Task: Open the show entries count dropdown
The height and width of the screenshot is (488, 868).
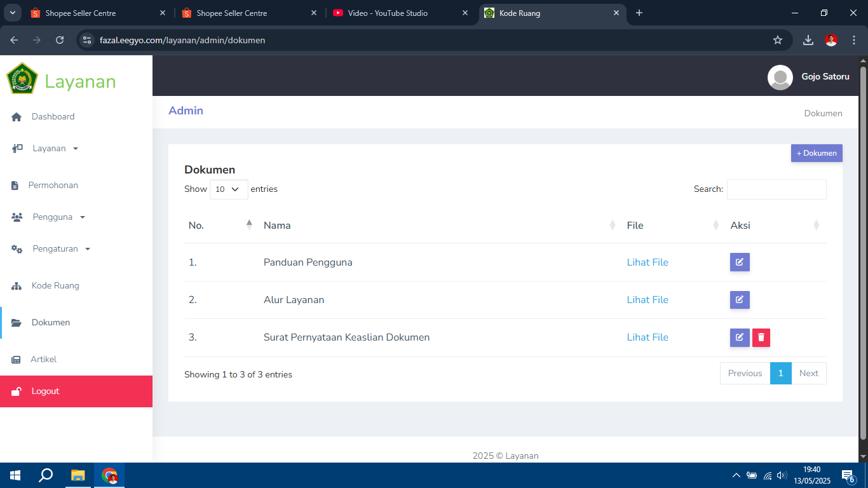Action: [229, 189]
